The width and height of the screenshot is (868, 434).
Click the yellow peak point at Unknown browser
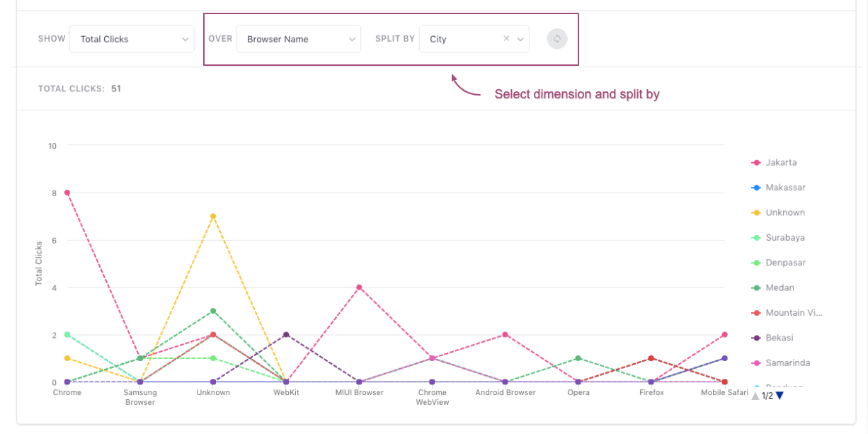tap(213, 217)
